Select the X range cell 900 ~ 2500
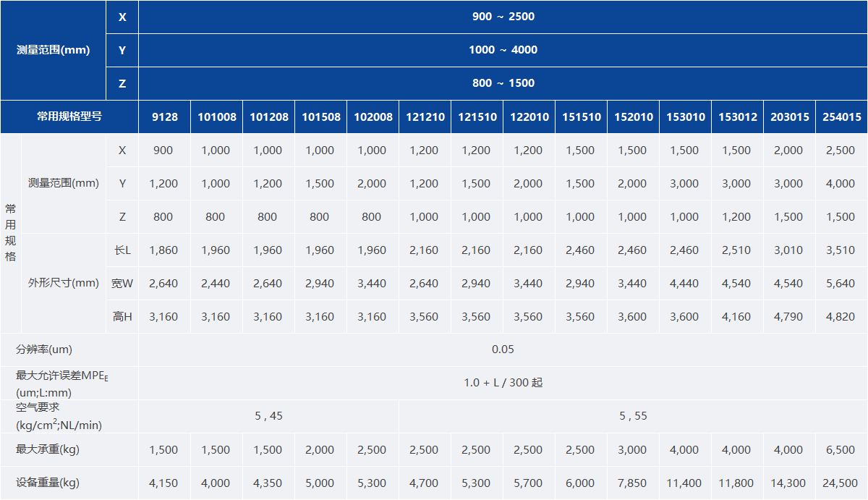The image size is (868, 500). pos(503,17)
